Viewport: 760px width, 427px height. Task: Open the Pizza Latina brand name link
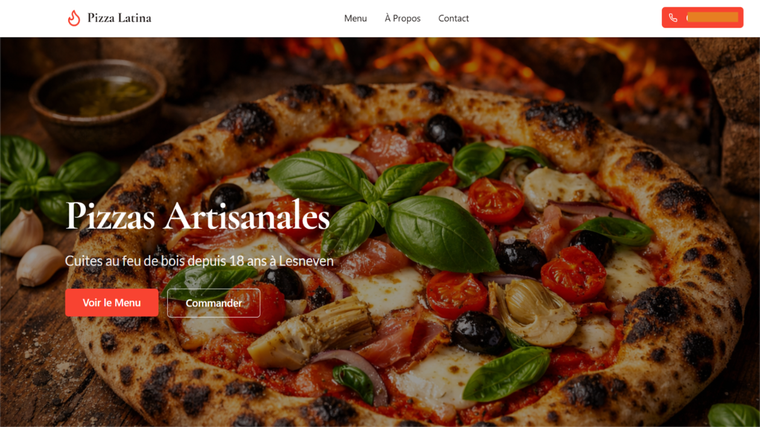(119, 18)
